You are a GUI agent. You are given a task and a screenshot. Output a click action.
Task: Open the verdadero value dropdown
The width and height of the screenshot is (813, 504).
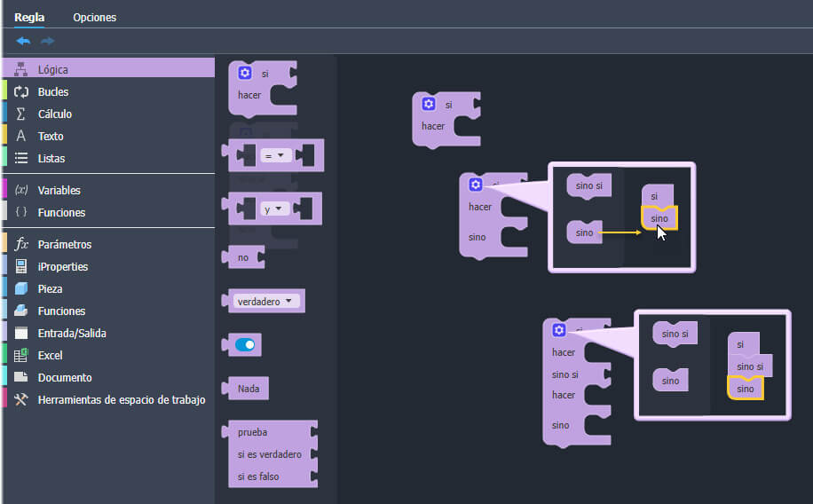[265, 302]
